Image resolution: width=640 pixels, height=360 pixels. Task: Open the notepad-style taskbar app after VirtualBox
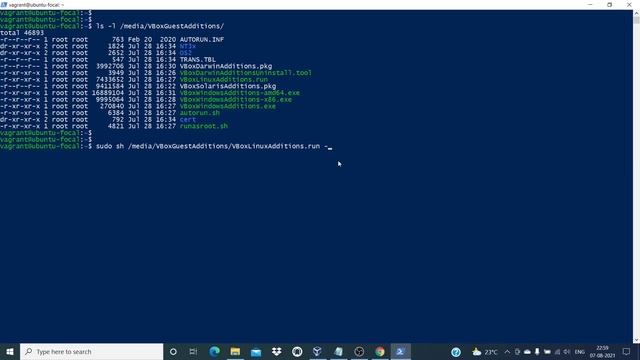tap(338, 351)
